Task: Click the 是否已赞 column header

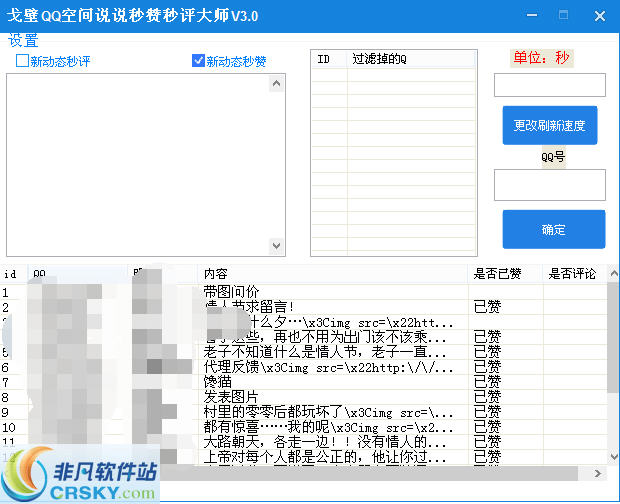Action: tap(505, 274)
